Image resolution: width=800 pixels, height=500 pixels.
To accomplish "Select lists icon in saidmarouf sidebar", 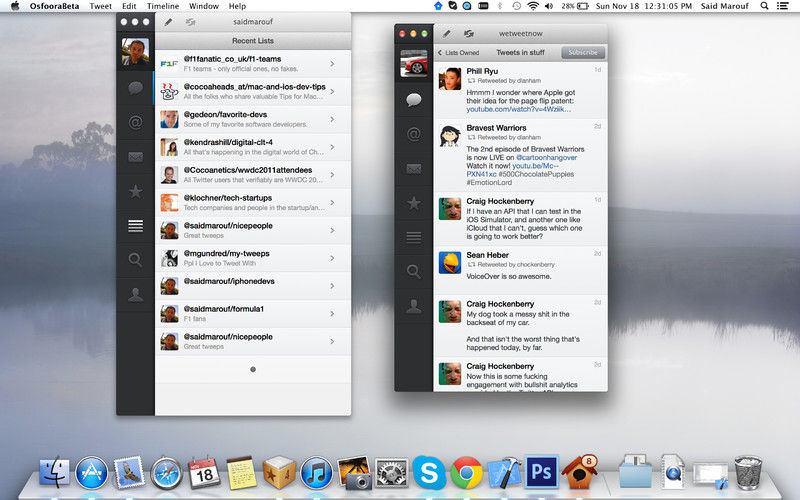I will 135,226.
